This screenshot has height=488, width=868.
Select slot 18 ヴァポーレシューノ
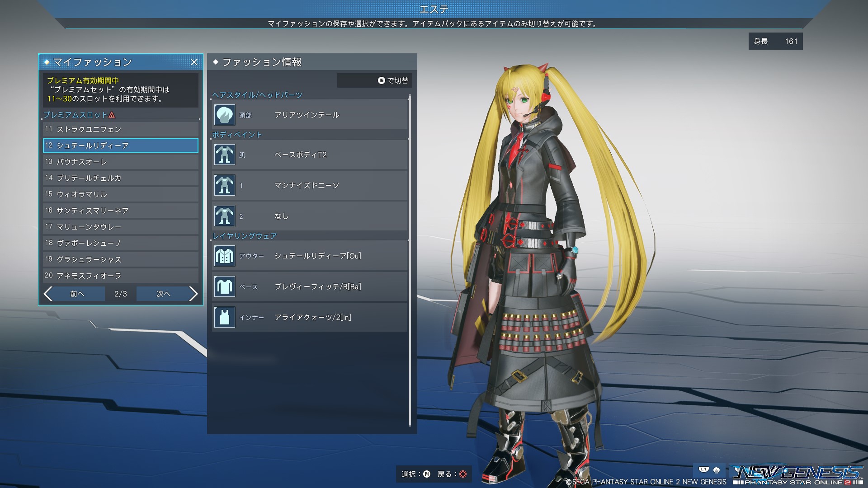point(121,243)
